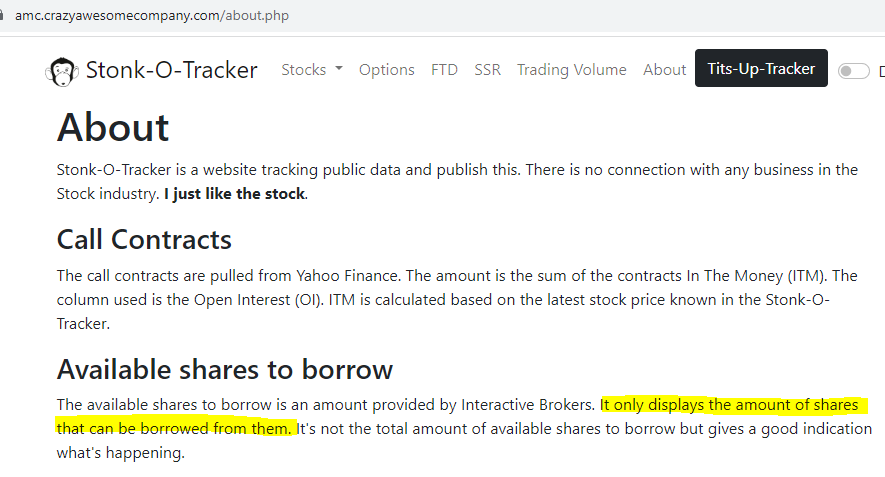Screen dimensions: 885x477
Task: Click the Stocks dropdown caret arrow
Action: point(338,70)
